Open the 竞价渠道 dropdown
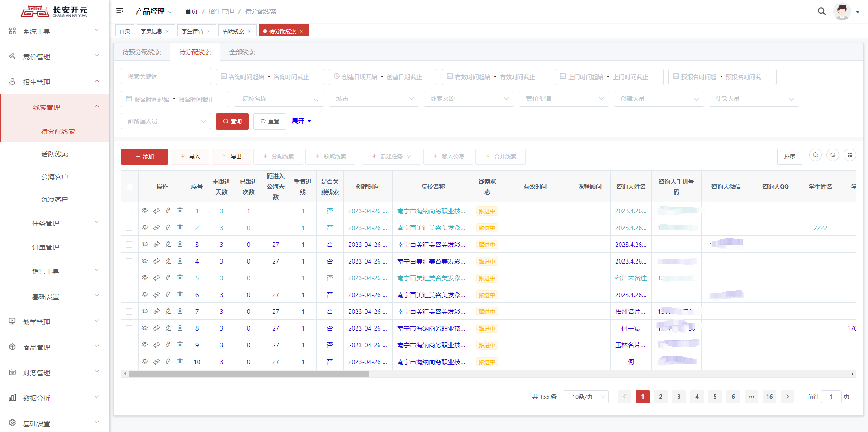This screenshot has width=868, height=432. click(564, 99)
